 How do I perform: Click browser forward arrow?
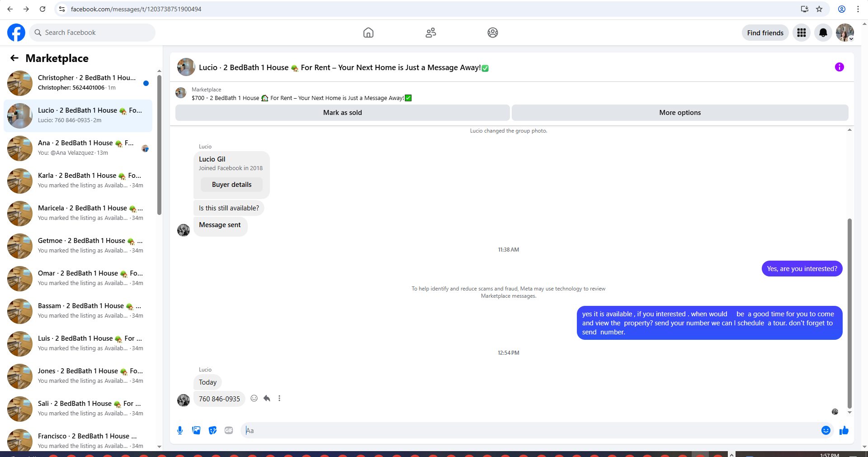(26, 9)
